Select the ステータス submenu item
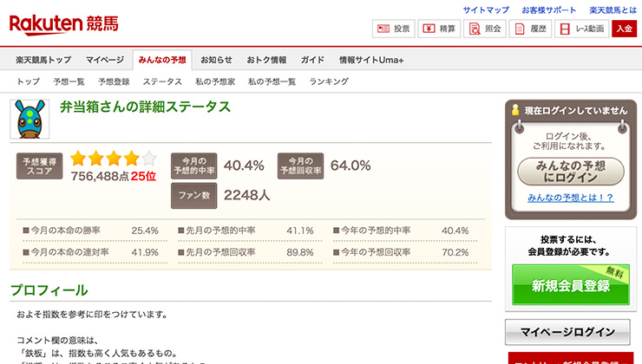This screenshot has height=364, width=642. [162, 81]
